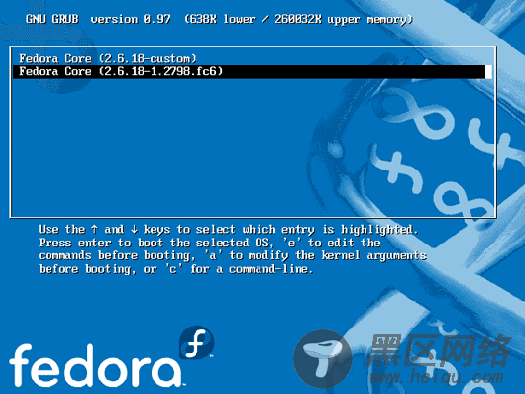Click the 'a' modify kernel arguments hint

tap(315, 256)
